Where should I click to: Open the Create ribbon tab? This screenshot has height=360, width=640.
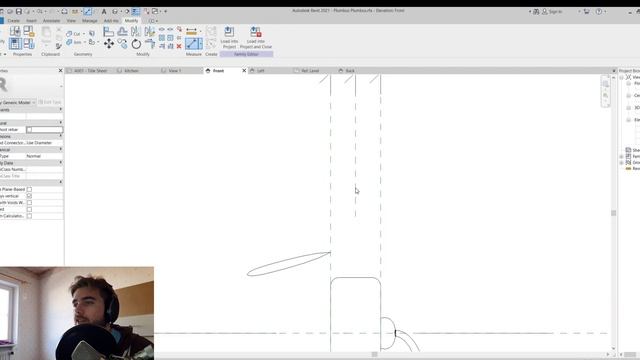click(x=13, y=20)
